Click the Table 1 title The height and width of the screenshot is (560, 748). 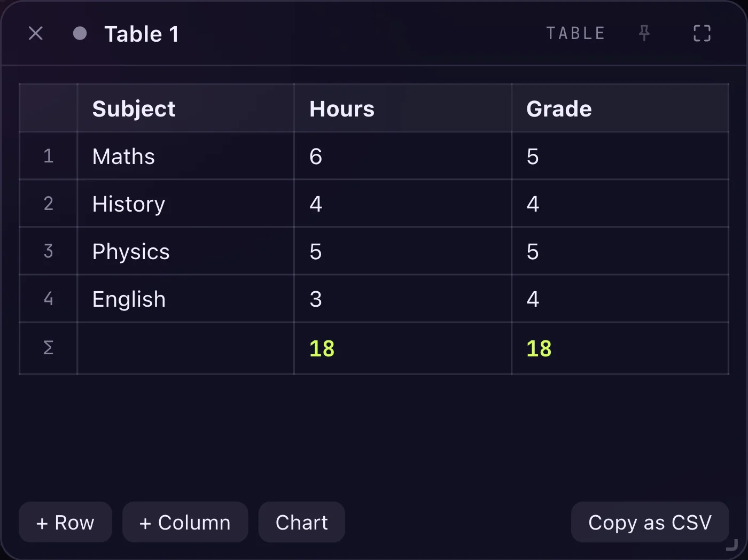(142, 34)
